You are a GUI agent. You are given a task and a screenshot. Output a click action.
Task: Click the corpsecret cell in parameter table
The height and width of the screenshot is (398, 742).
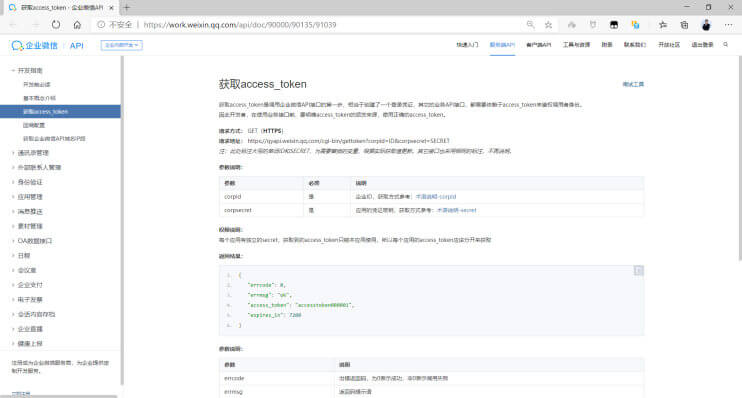tap(261, 210)
